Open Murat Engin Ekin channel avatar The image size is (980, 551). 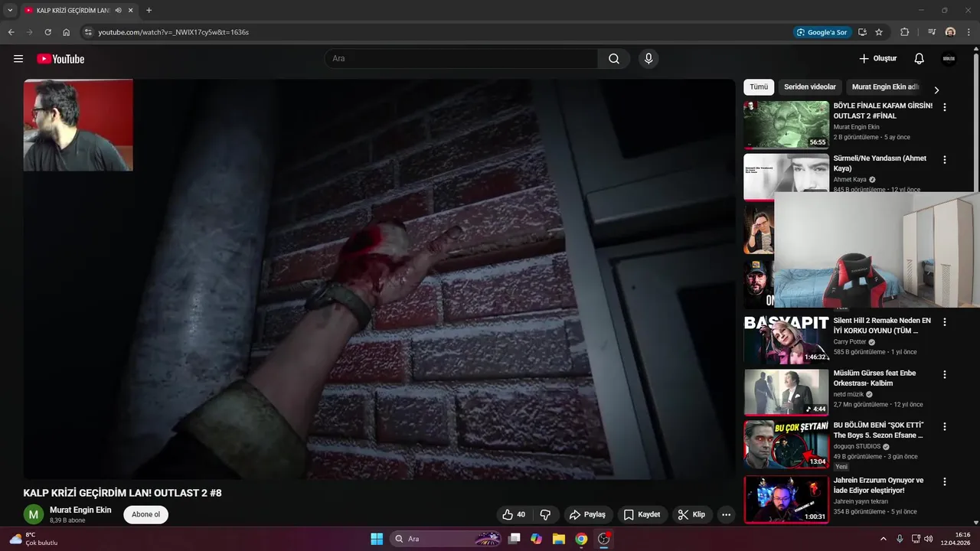(x=33, y=515)
